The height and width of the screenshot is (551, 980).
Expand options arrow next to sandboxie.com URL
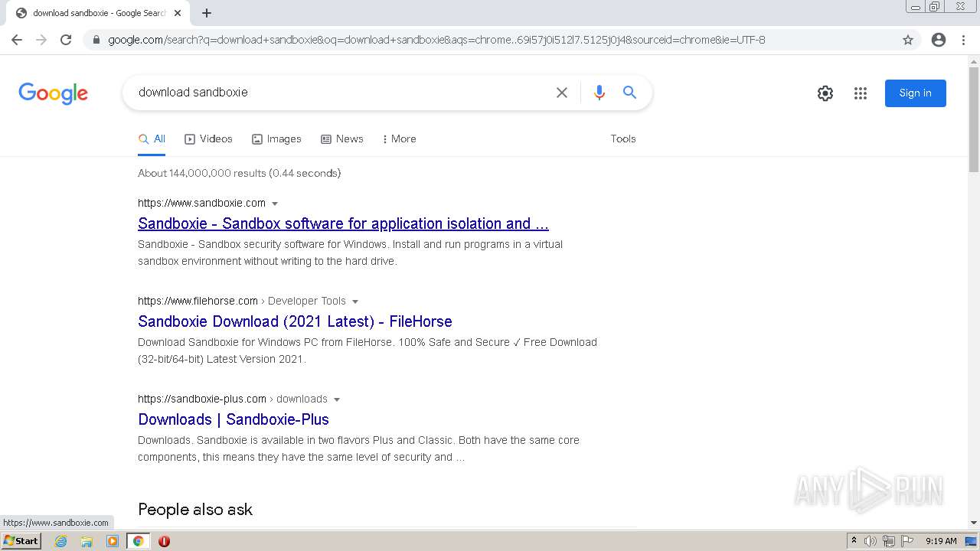275,204
